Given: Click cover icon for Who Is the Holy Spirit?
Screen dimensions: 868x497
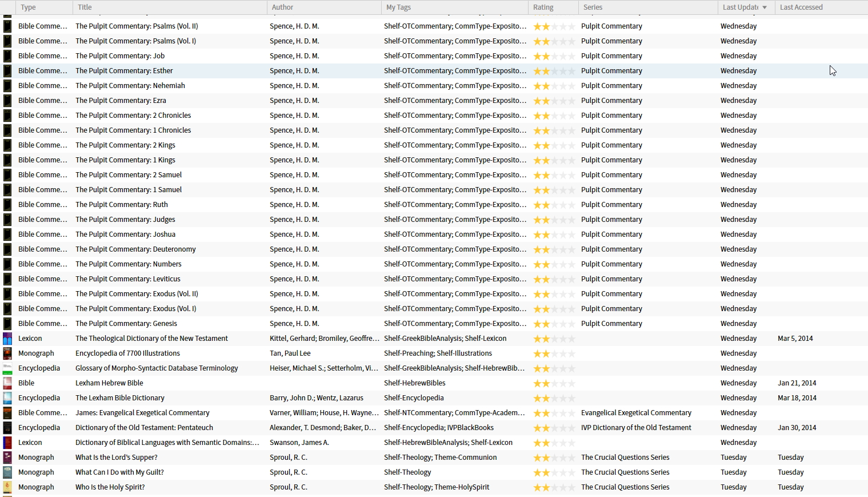Looking at the screenshot, I should coord(7,487).
